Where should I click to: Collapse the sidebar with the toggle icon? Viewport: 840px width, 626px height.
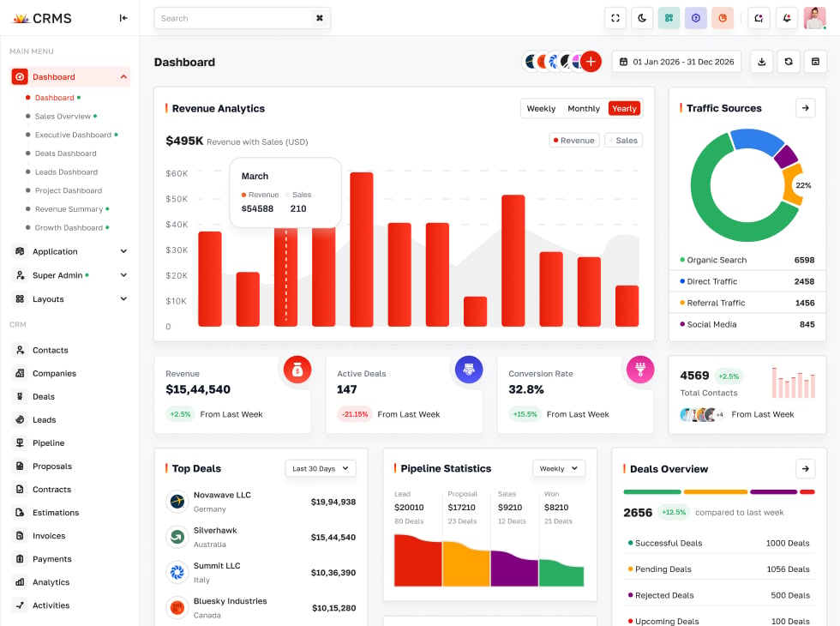(x=123, y=18)
